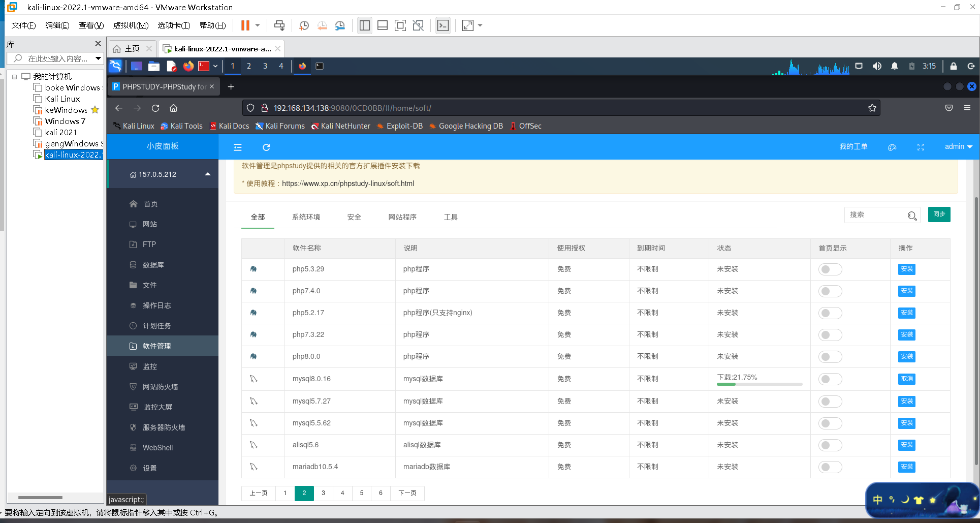Enter VMware full screen mode icon
The width and height of the screenshot is (980, 523).
tap(400, 25)
